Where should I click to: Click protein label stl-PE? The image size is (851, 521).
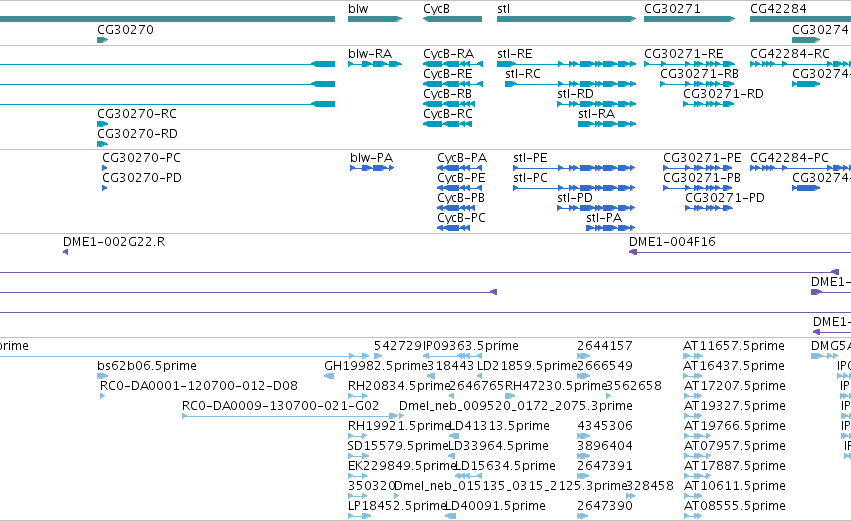point(531,158)
